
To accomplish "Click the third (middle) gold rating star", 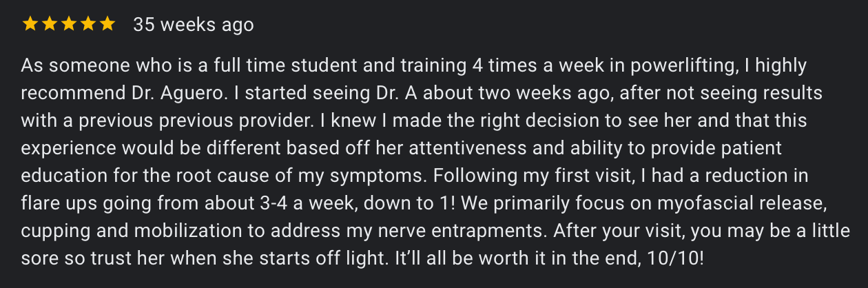I will click(68, 25).
